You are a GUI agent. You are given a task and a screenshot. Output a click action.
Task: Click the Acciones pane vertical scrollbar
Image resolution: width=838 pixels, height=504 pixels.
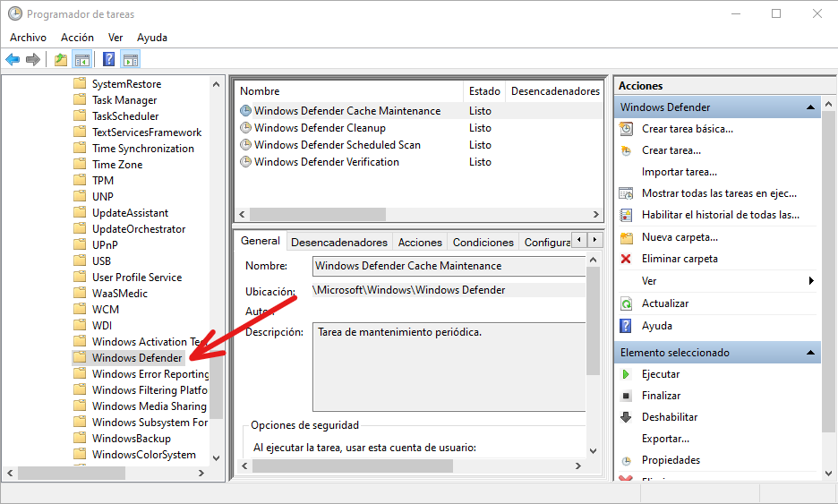click(828, 271)
